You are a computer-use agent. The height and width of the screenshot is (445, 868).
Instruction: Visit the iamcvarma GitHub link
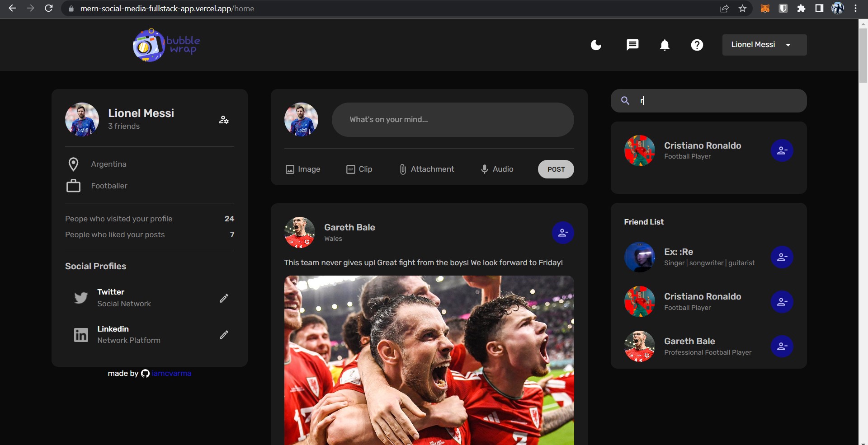(171, 374)
